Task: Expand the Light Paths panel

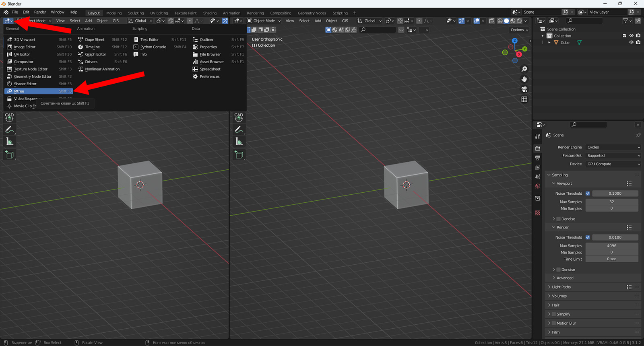Action: coord(561,287)
